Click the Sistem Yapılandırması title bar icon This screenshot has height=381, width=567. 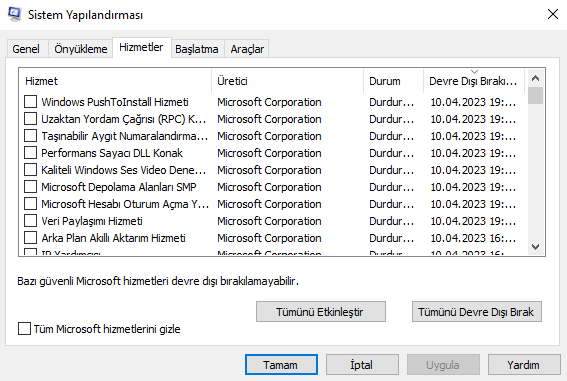click(x=14, y=14)
